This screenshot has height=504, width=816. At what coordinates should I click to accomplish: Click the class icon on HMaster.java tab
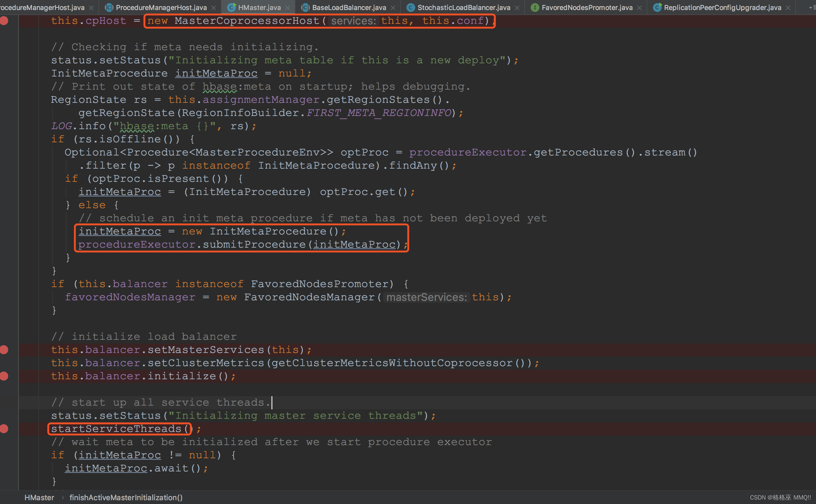[231, 7]
